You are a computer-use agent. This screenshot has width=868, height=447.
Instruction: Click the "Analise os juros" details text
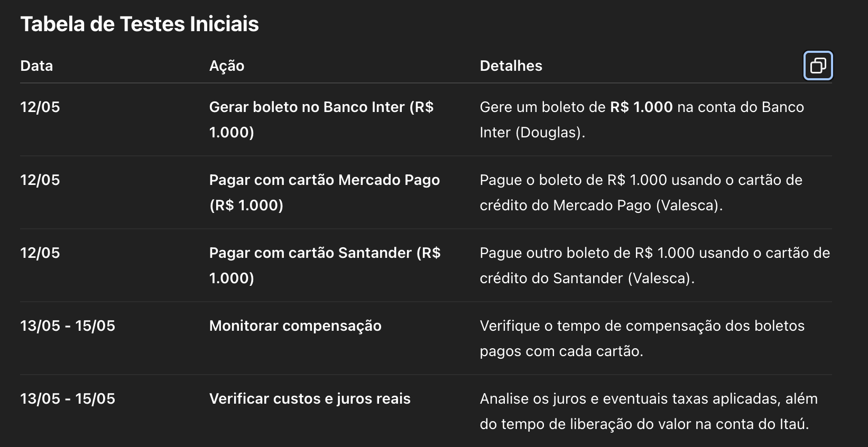648,411
